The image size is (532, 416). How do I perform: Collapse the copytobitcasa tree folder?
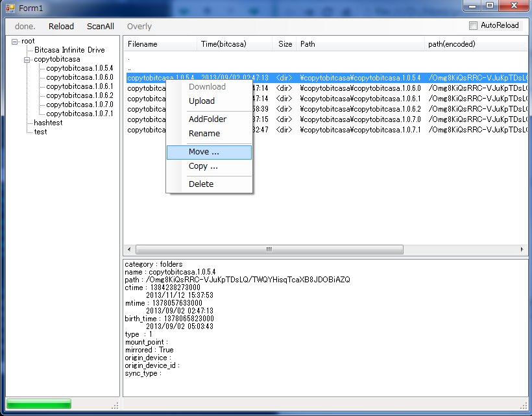27,59
